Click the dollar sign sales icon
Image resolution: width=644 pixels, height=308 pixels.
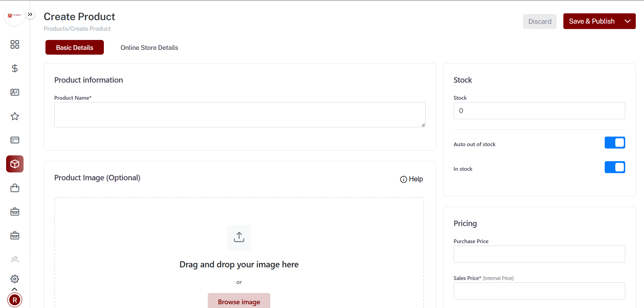15,68
